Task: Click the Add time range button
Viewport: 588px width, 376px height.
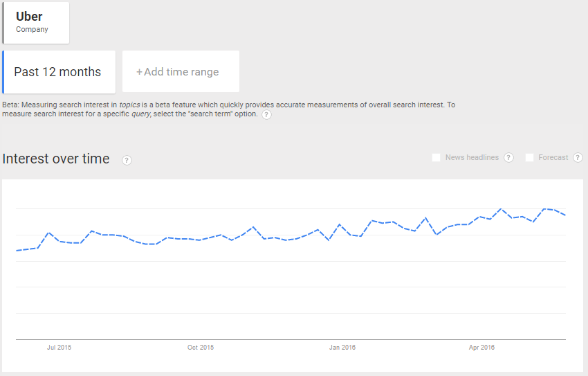Action: pos(181,71)
